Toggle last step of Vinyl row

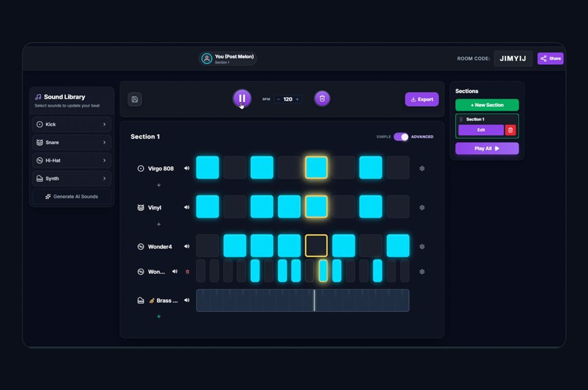click(398, 206)
